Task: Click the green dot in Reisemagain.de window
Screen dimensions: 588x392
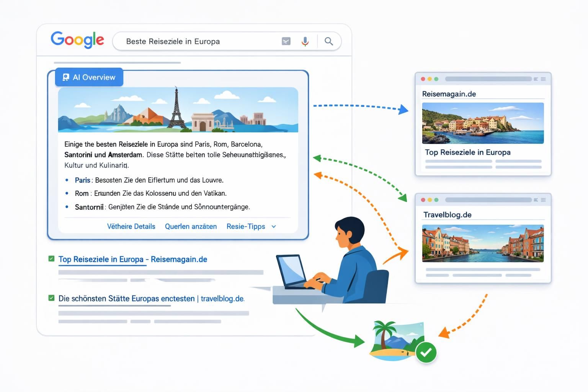Action: (x=436, y=79)
